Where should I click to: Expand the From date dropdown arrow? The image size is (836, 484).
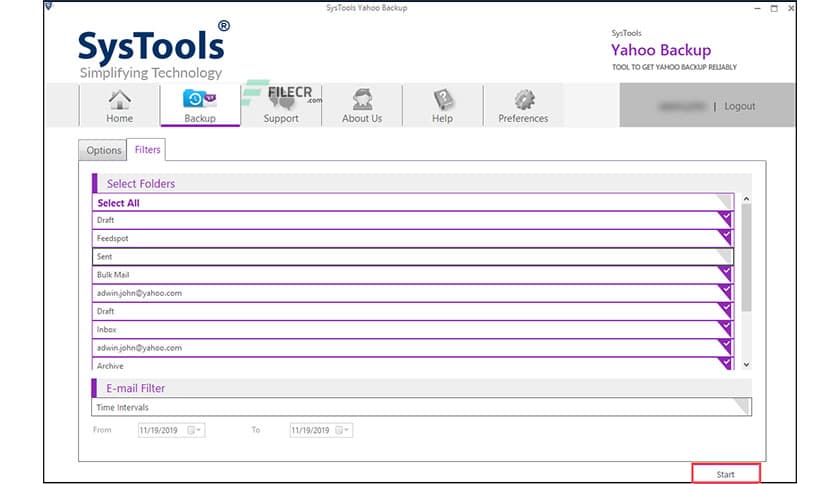(x=199, y=430)
